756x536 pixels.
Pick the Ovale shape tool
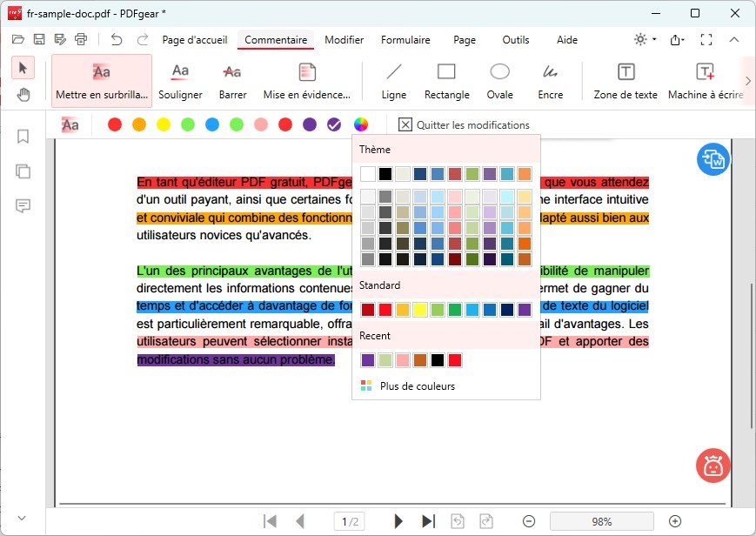pos(499,81)
